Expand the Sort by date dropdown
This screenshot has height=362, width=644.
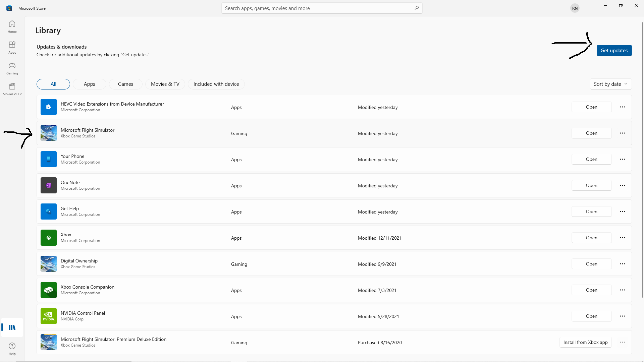(611, 84)
